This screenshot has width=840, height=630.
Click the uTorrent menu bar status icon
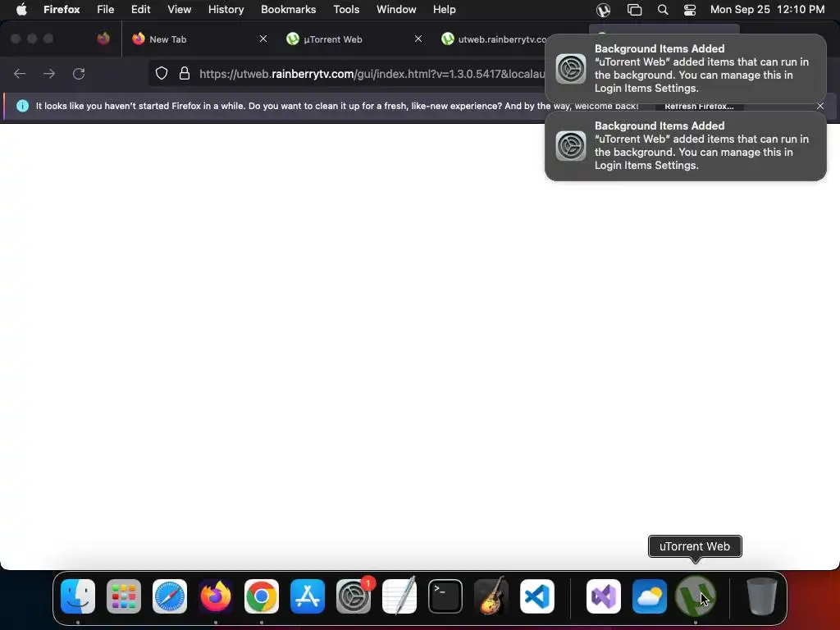coord(603,10)
